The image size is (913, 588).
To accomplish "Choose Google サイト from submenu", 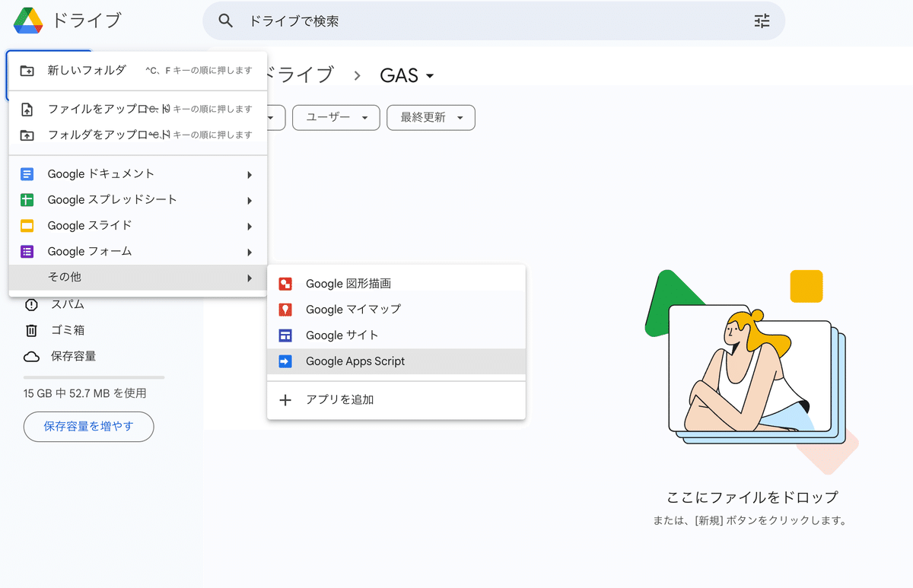I will [x=396, y=335].
